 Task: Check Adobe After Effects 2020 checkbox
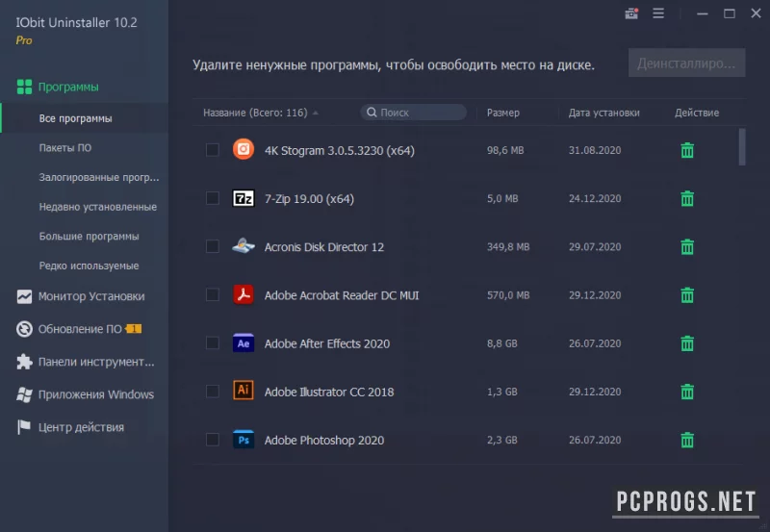point(212,343)
